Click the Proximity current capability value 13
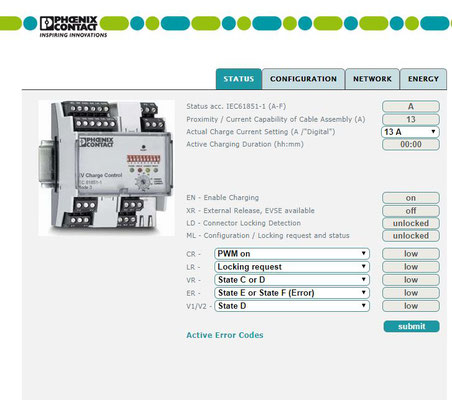 click(411, 119)
